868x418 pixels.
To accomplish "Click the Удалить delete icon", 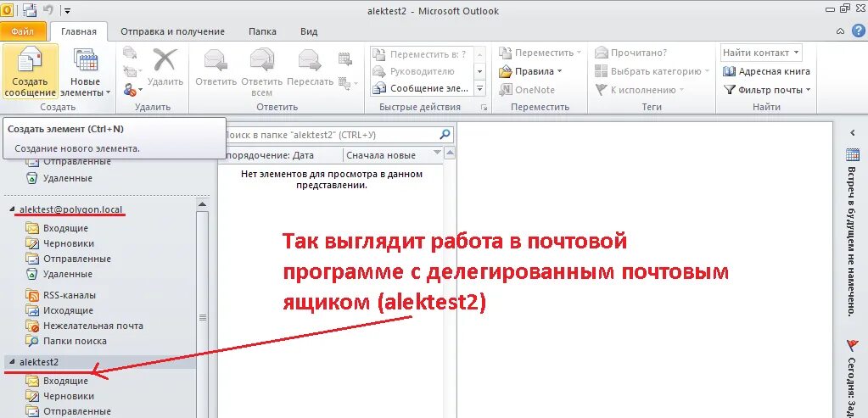I will [165, 68].
